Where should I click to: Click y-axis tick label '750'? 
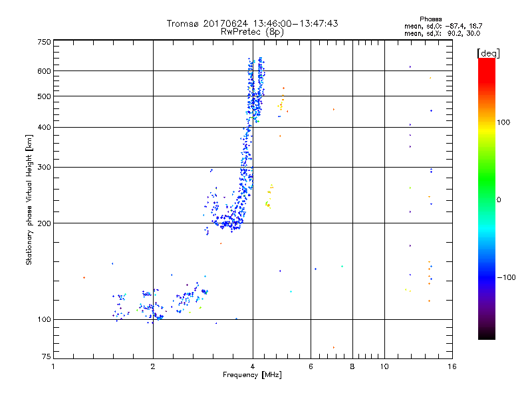[x=44, y=42]
